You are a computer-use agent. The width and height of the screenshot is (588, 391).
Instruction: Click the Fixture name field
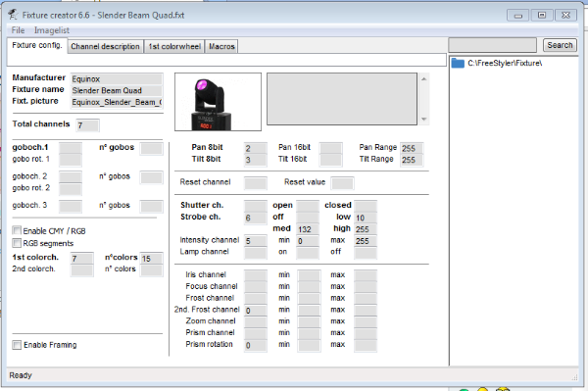pyautogui.click(x=117, y=90)
